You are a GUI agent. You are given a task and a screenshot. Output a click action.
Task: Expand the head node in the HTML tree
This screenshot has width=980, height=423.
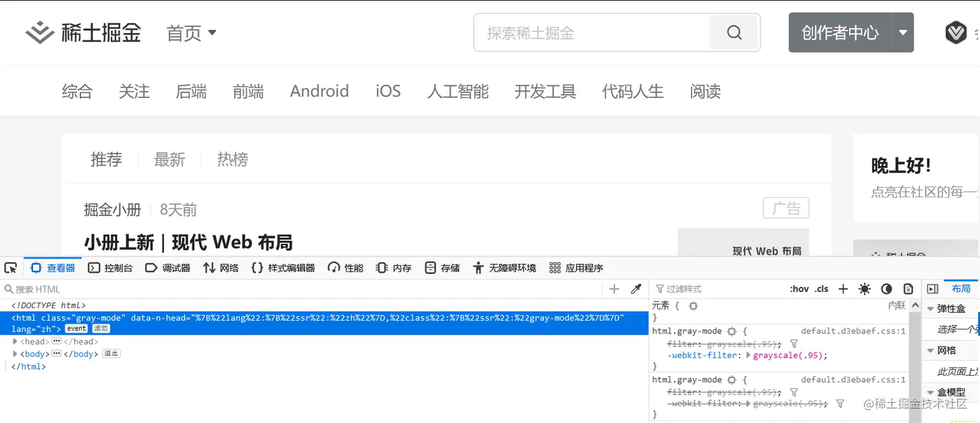[x=14, y=341]
